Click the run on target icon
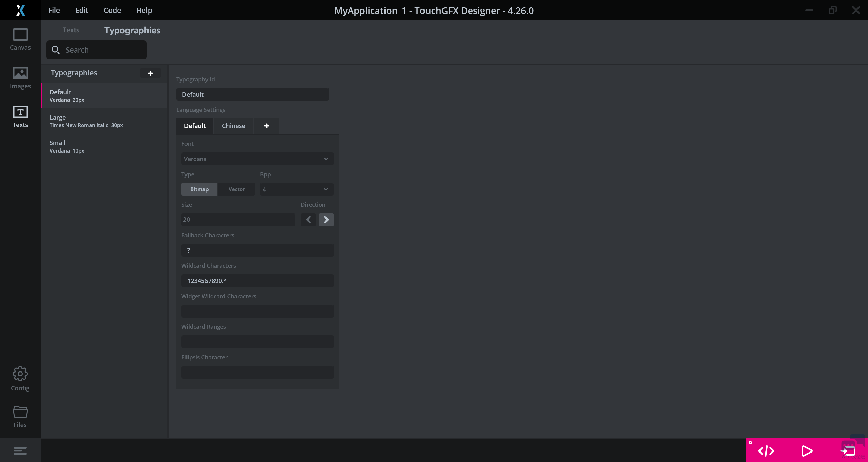868x462 pixels. click(848, 451)
